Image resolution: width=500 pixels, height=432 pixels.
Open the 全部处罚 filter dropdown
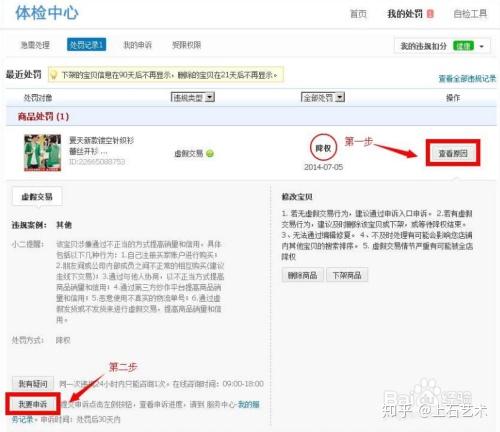pyautogui.click(x=323, y=97)
